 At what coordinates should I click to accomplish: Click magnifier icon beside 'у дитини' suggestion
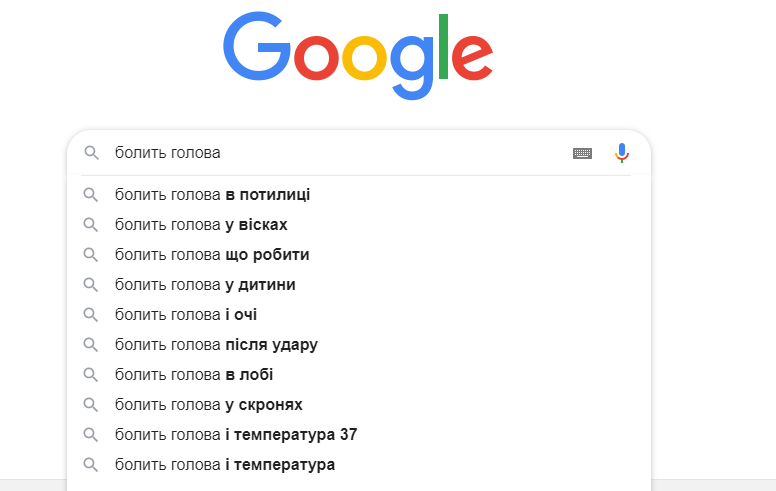tap(91, 285)
